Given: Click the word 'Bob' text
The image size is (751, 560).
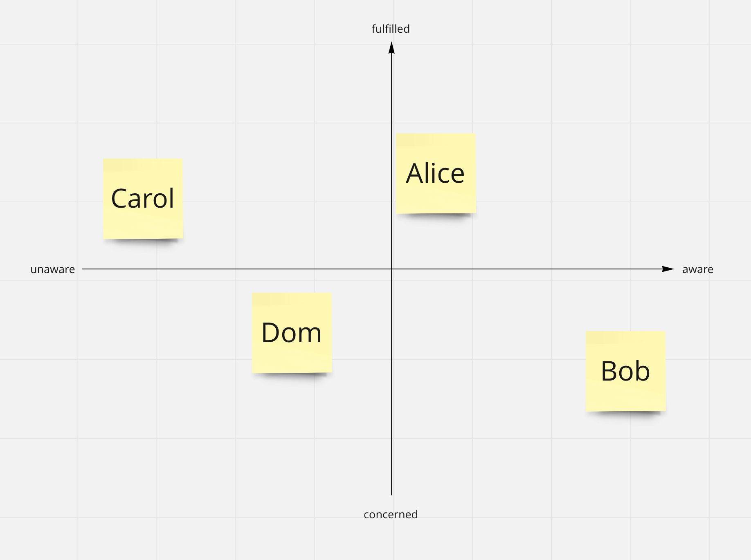Looking at the screenshot, I should coord(625,371).
